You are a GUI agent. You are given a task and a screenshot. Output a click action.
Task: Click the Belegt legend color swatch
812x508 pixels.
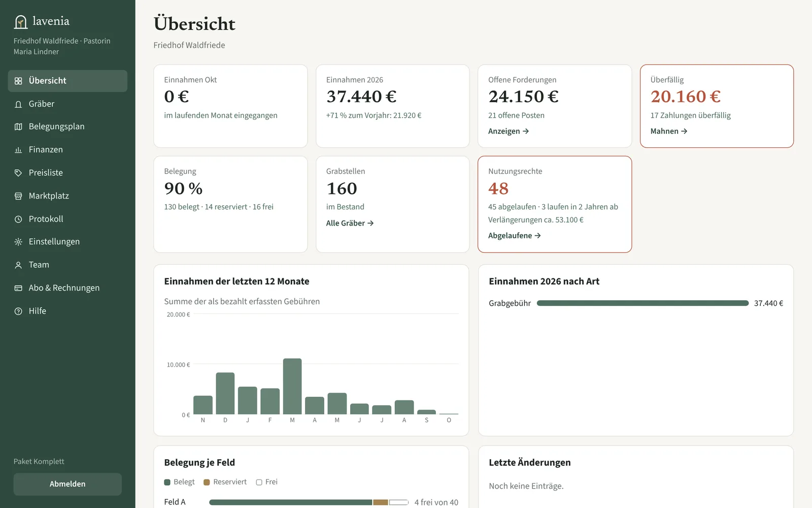(x=167, y=482)
